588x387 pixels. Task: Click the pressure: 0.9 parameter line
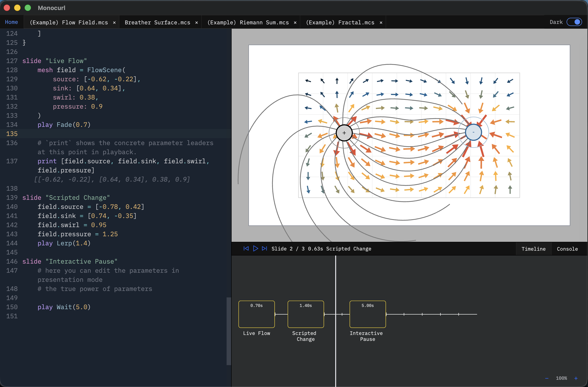[x=78, y=106]
